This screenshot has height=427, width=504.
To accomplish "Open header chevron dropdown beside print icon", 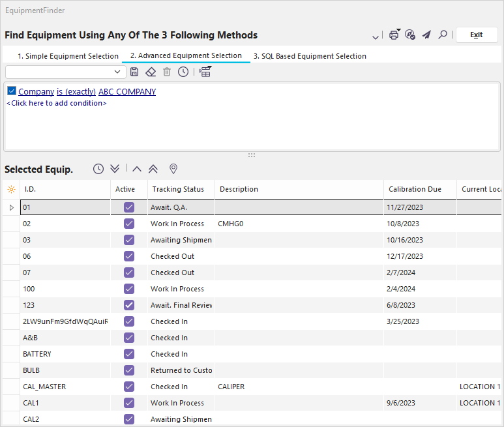I will (376, 37).
